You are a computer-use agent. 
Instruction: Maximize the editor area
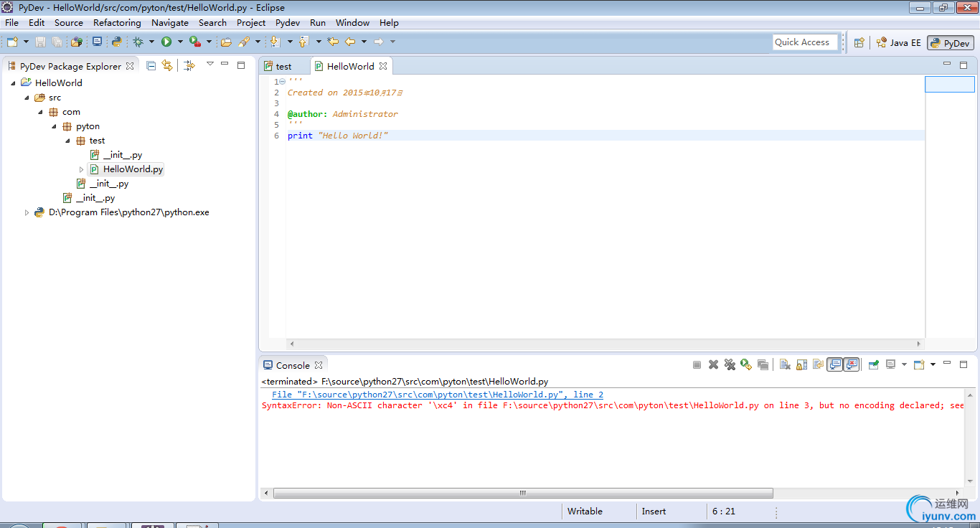pyautogui.click(x=963, y=65)
